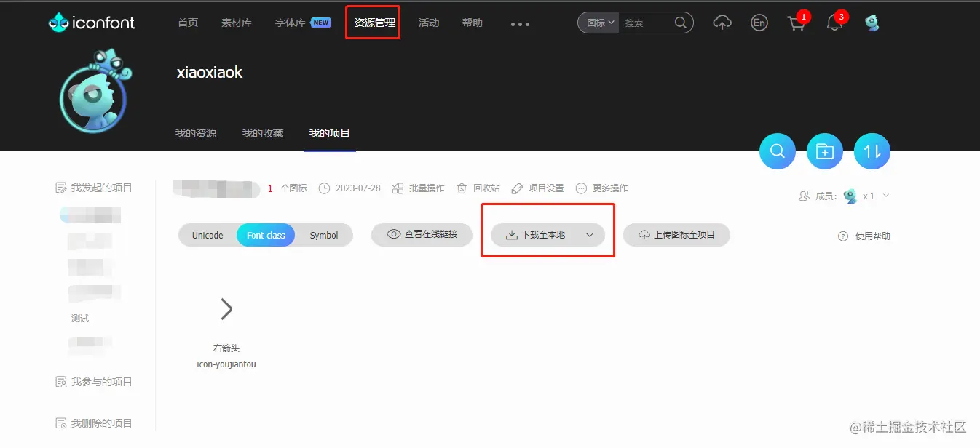Image resolution: width=980 pixels, height=448 pixels.
Task: Open the 资源管理 menu item
Action: (x=374, y=23)
